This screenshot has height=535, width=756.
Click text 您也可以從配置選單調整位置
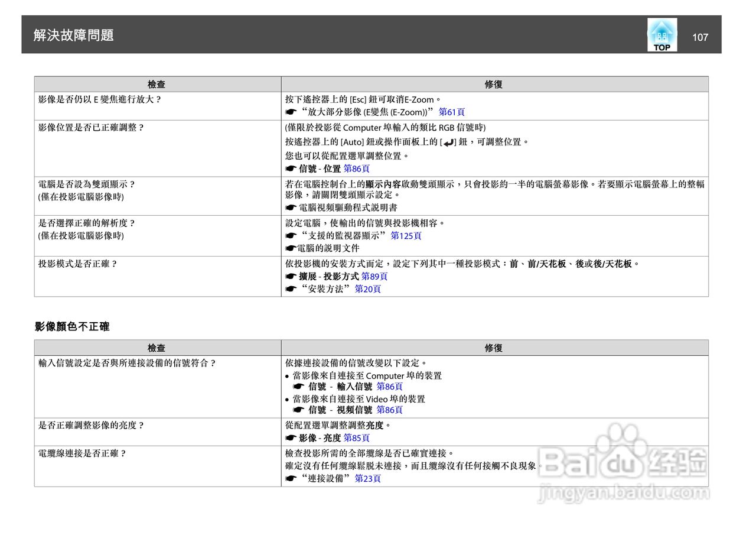(347, 156)
